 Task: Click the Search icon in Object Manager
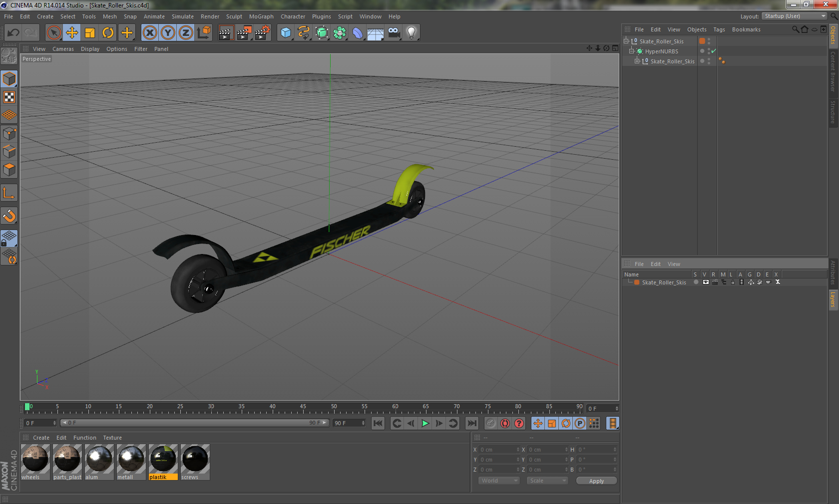tap(795, 29)
